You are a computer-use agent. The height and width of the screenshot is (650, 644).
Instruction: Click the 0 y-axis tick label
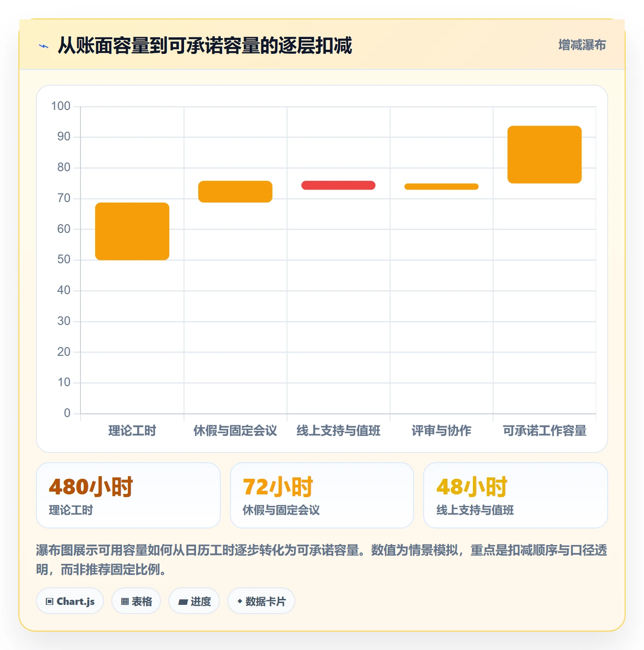point(67,413)
